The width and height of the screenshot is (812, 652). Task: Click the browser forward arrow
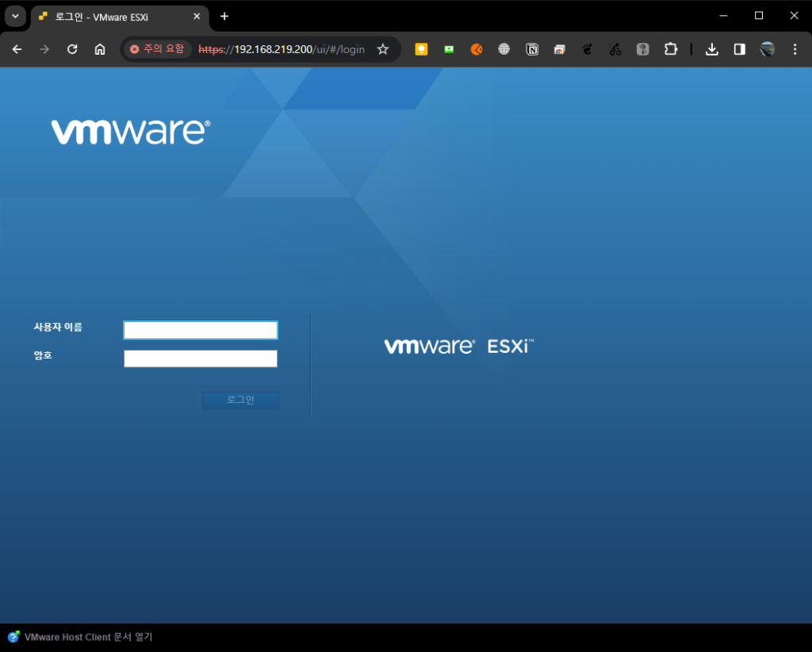pos(44,49)
